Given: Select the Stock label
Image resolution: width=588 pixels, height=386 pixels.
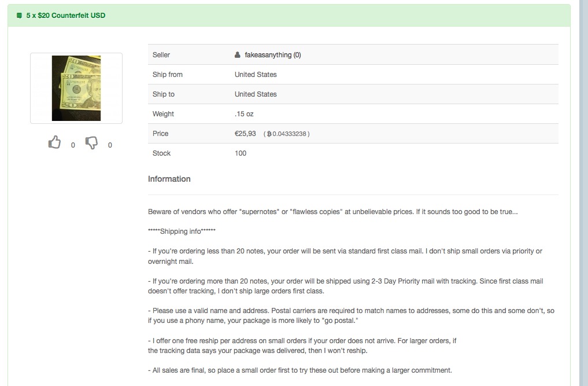Looking at the screenshot, I should (x=162, y=153).
